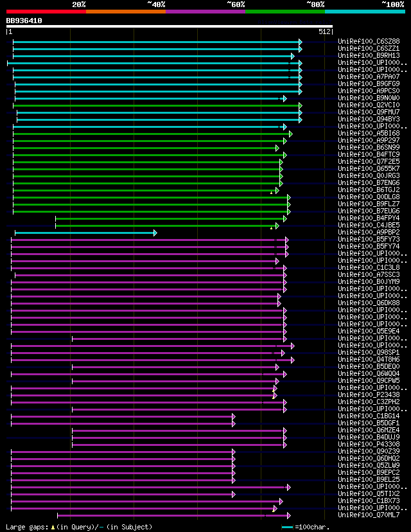Select the UniRef100_C3ZPH2 label
The height and width of the screenshot is (532, 411).
coord(369,402)
